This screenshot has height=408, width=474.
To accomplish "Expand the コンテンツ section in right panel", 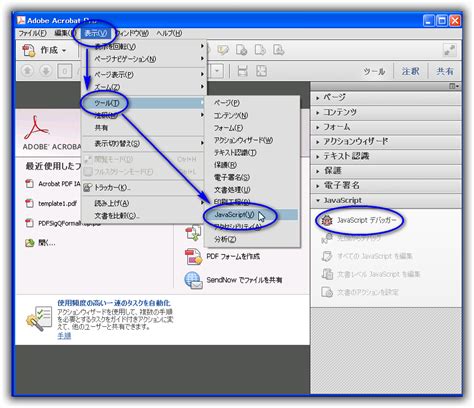I will coord(386,112).
